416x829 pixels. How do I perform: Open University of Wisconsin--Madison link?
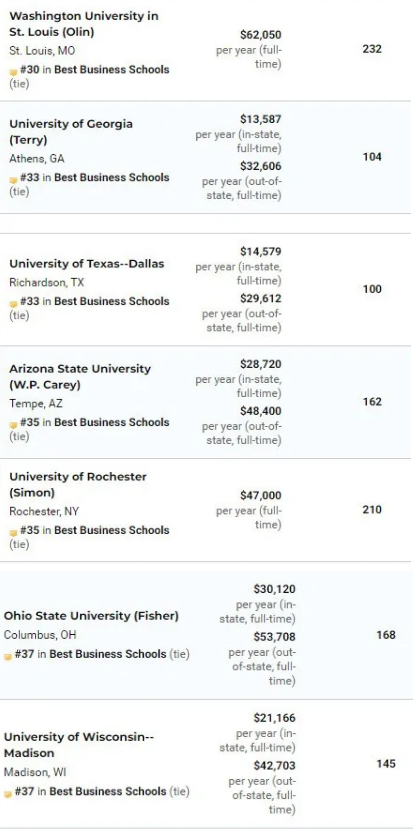coord(78,744)
